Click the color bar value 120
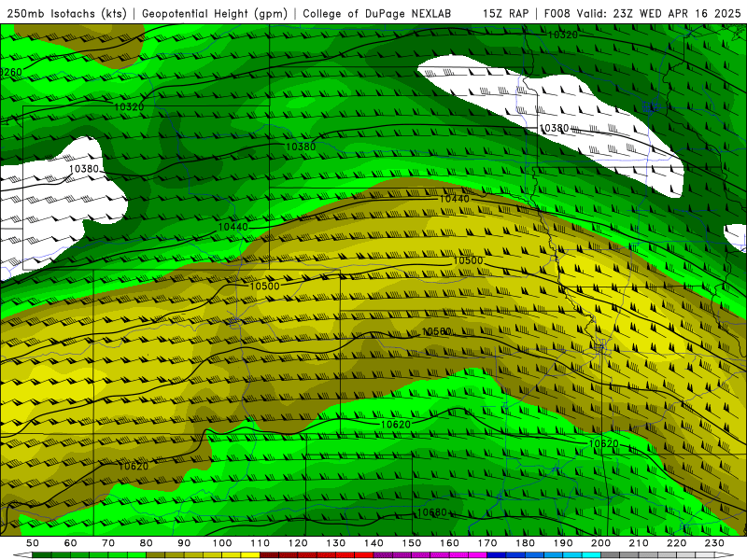747x560 pixels. pos(298,543)
